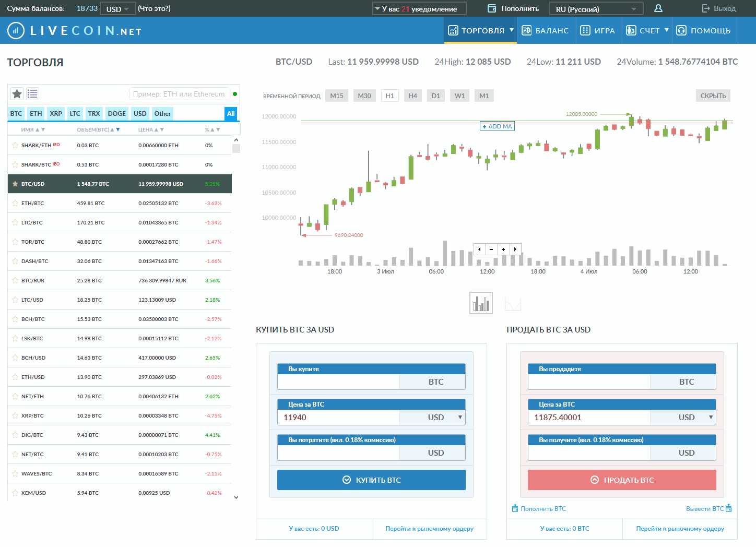Click pair list scrollbar down arrow
Viewport: 756px width, 547px height.
[236, 497]
